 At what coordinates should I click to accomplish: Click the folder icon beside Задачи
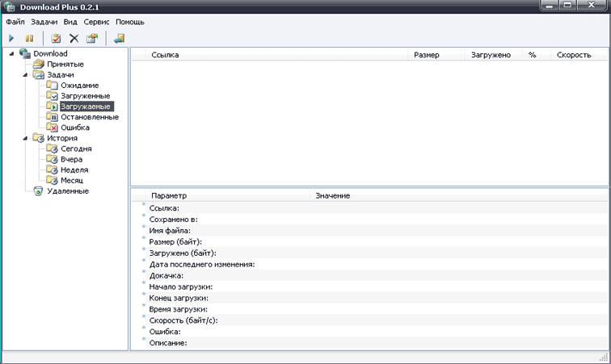[x=39, y=74]
